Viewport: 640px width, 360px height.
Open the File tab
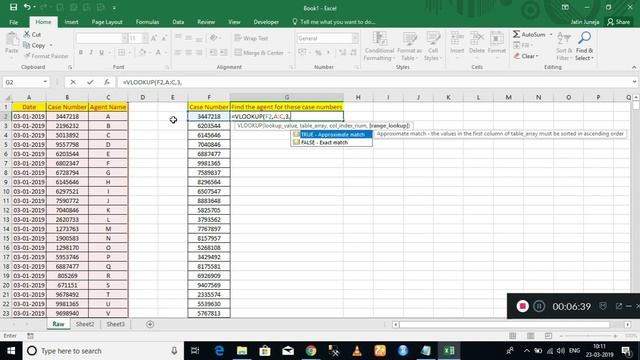pyautogui.click(x=13, y=22)
